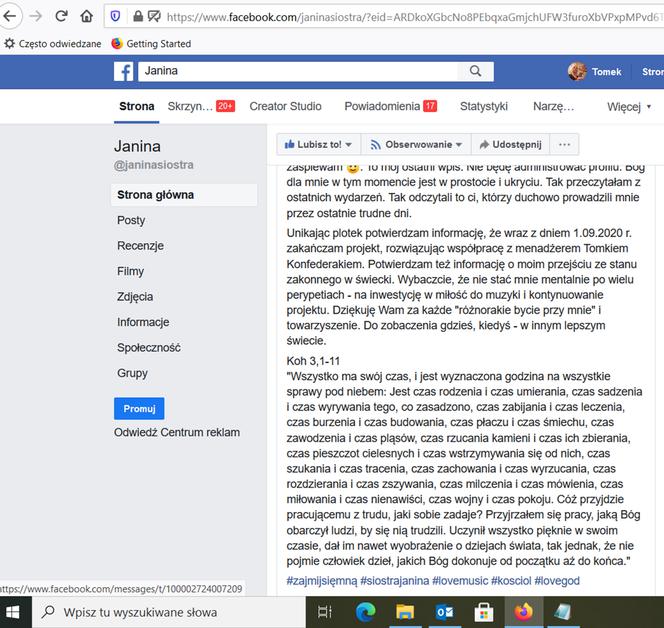Click the Facebook logo icon
Image resolution: width=664 pixels, height=628 pixels.
124,72
